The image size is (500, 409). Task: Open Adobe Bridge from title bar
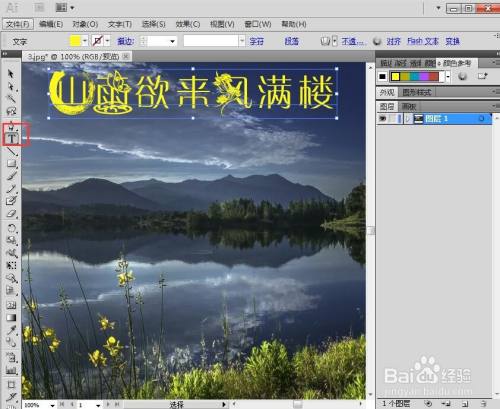click(39, 7)
